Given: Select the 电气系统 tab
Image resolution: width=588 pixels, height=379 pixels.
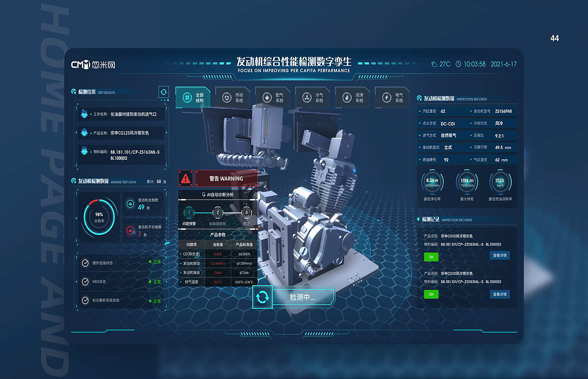Looking at the screenshot, I should [x=393, y=98].
